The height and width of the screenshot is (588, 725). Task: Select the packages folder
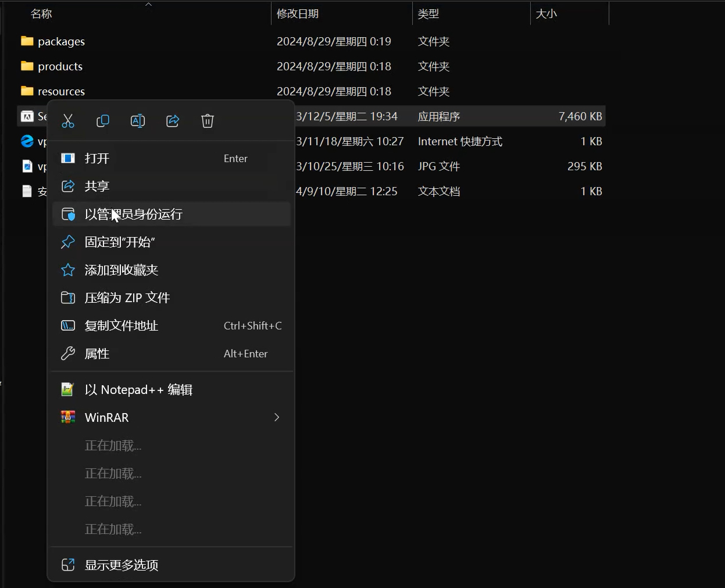61,42
